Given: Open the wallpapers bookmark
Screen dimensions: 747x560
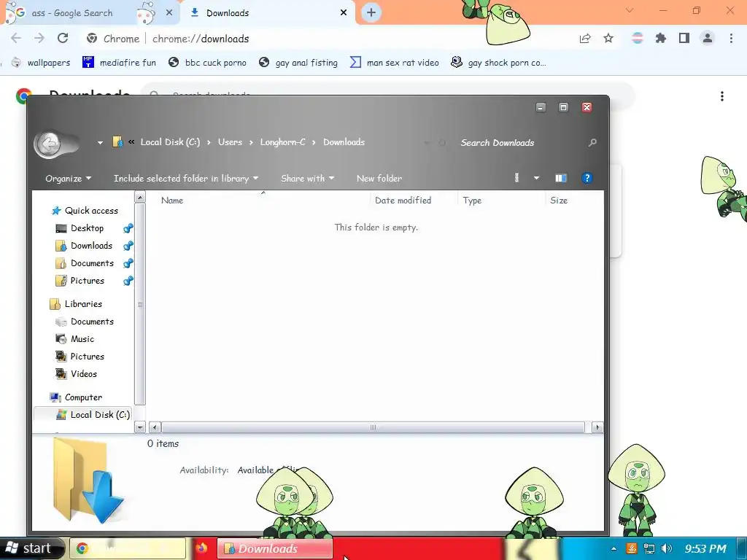Looking at the screenshot, I should tap(41, 63).
